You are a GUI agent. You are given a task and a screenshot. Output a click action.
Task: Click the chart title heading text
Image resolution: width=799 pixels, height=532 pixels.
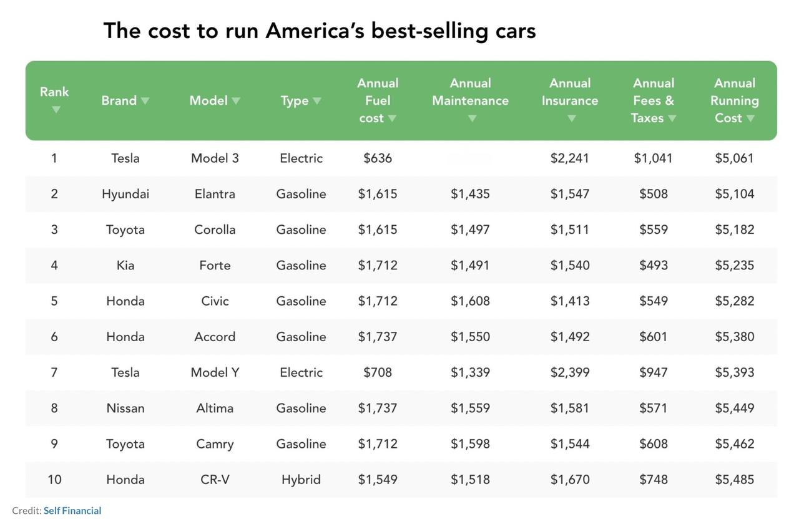pyautogui.click(x=319, y=31)
